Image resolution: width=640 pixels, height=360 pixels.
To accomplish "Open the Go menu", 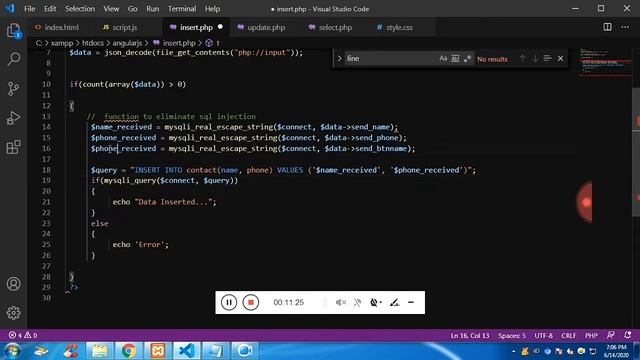I will (x=133, y=9).
